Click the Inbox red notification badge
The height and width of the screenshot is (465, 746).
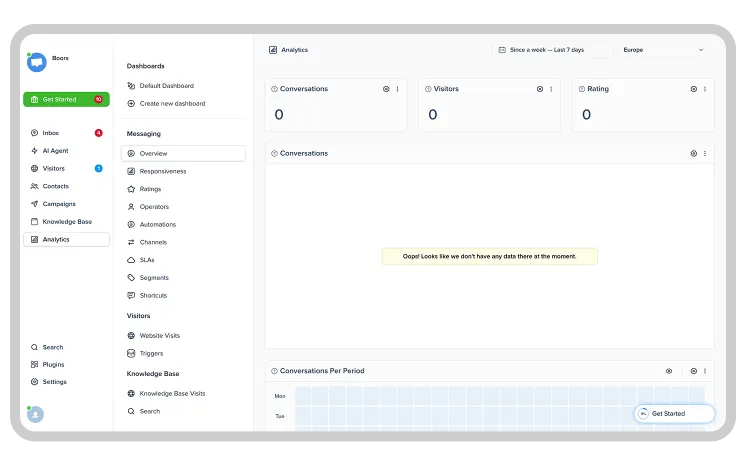[x=98, y=133]
